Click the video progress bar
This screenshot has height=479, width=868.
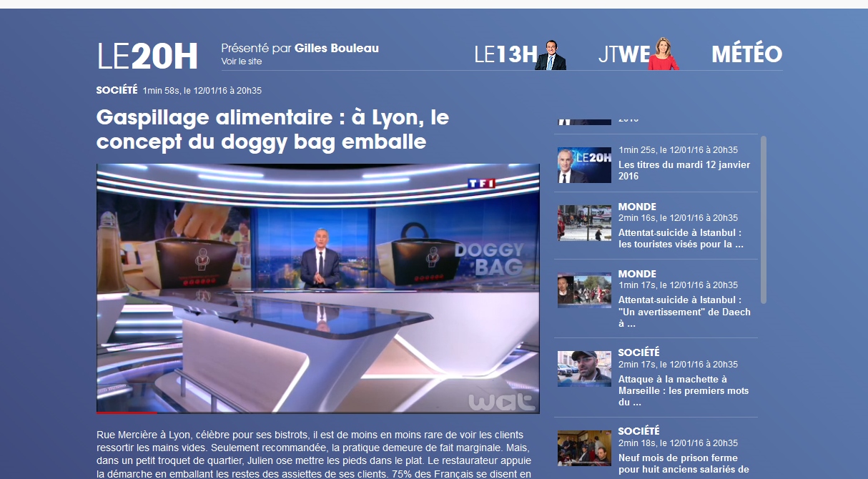317,413
